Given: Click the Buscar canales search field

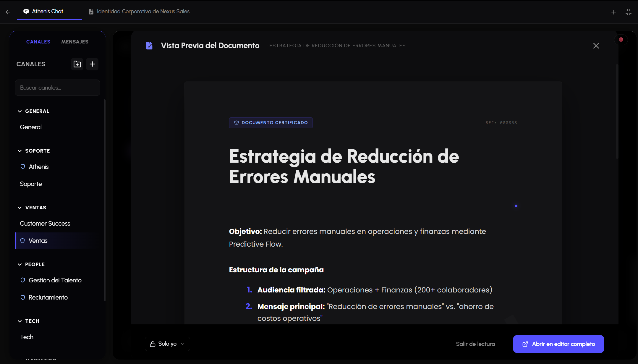Looking at the screenshot, I should pos(57,88).
